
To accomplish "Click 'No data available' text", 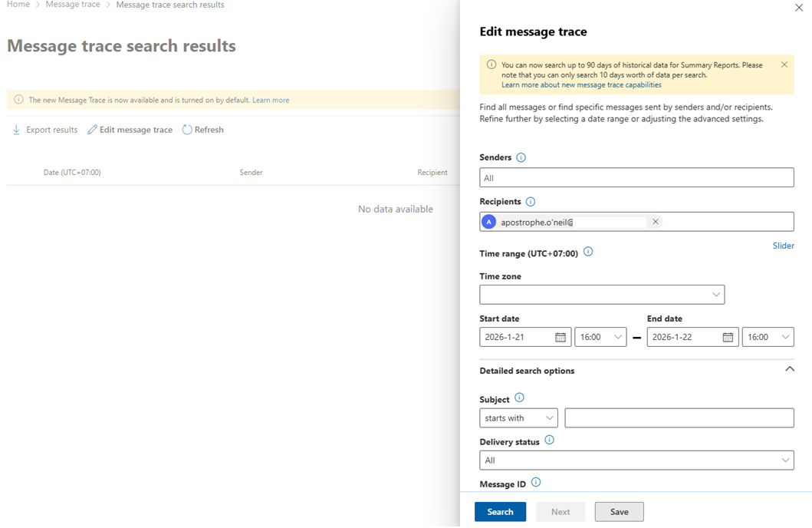I will pyautogui.click(x=396, y=210).
